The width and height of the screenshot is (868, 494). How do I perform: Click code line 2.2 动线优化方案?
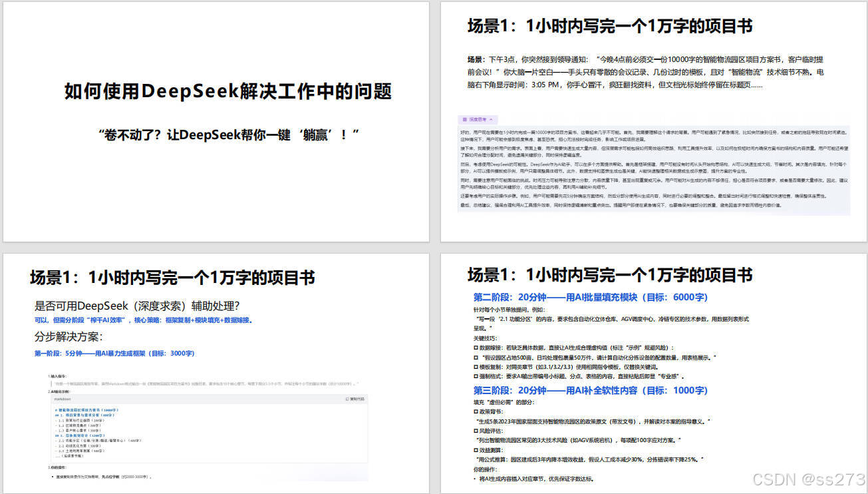[78, 445]
